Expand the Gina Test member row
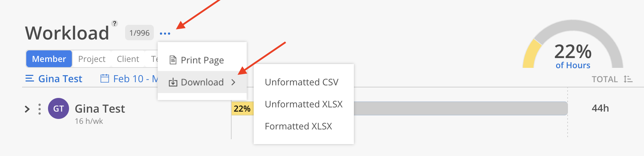The image size is (644, 156). point(27,109)
